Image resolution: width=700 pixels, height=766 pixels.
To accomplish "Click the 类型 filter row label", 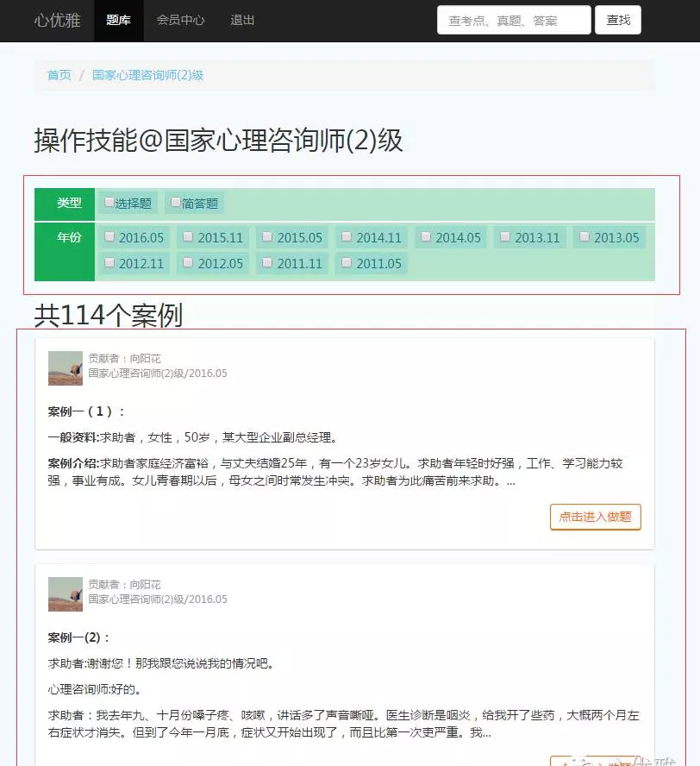I will click(x=65, y=204).
